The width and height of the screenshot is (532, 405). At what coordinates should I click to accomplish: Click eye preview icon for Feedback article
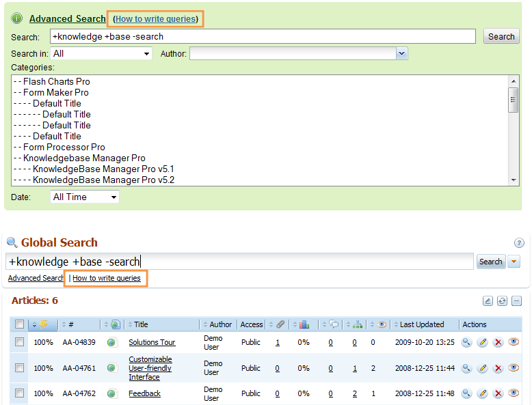[514, 393]
